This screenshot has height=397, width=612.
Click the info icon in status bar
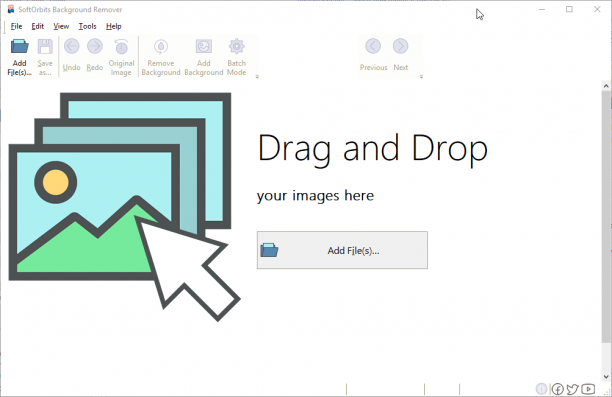click(541, 389)
